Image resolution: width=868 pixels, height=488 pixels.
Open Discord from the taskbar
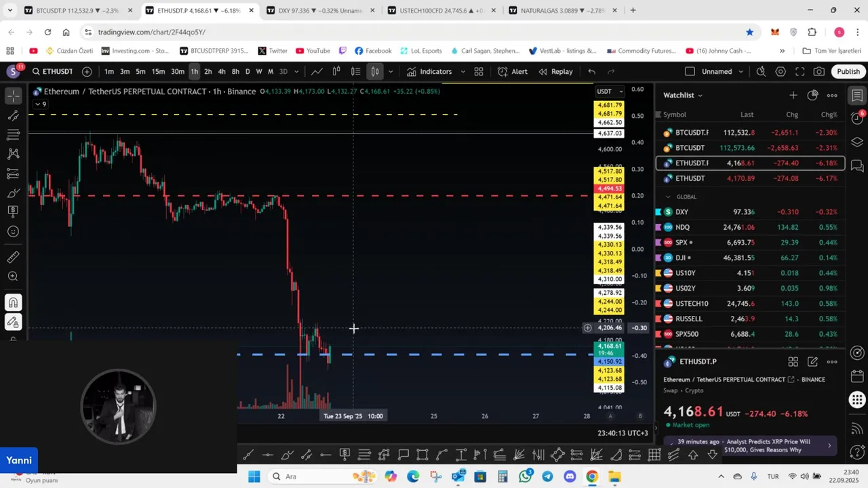[x=570, y=476]
